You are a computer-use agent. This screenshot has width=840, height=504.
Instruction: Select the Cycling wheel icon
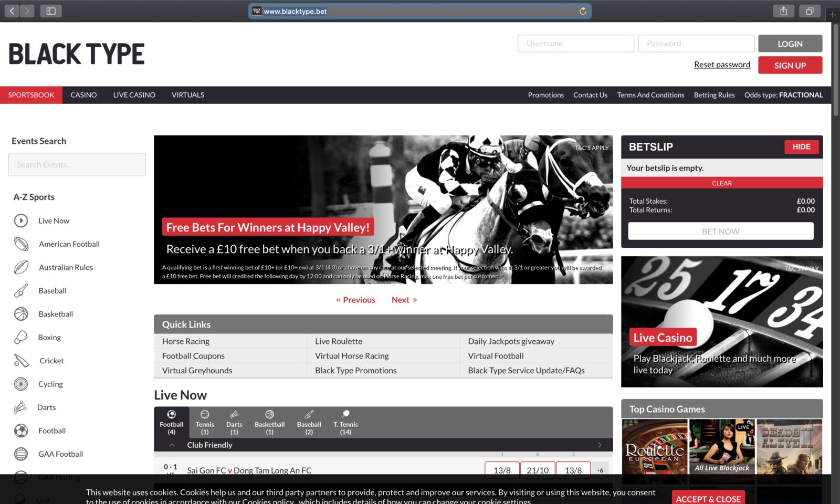tap(20, 384)
